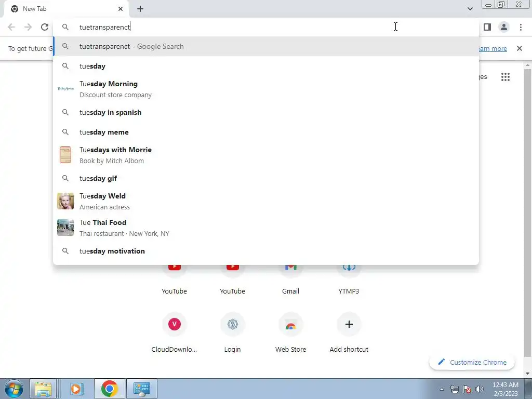
Task: Click the Tuesday Morning logo thumbnail
Action: [65, 89]
